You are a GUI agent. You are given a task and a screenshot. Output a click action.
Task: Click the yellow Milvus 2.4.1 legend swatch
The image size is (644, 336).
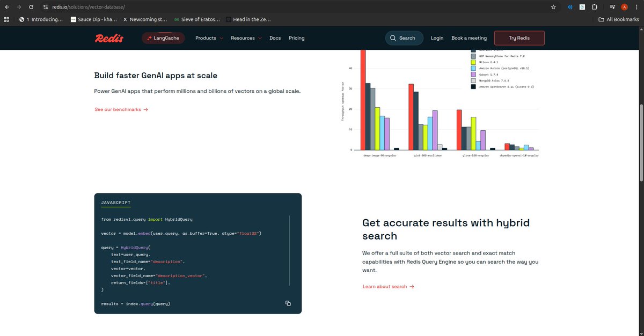473,62
